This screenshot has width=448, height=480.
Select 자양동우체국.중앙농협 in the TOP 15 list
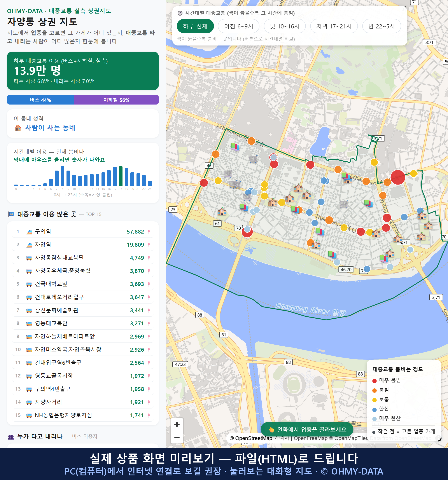click(83, 271)
